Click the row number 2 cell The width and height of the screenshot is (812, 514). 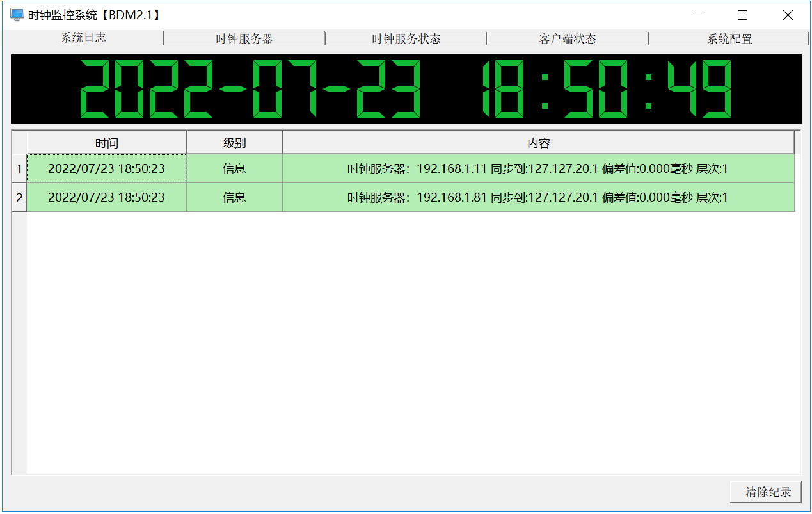19,197
